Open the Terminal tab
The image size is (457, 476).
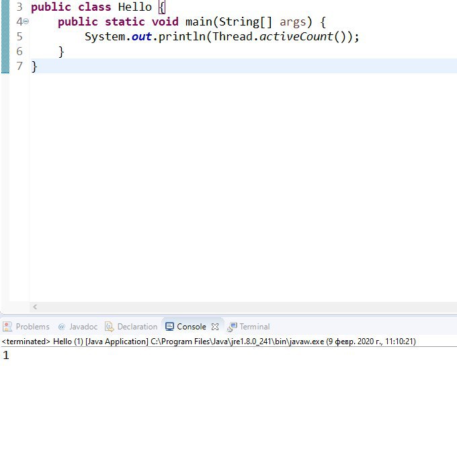click(x=249, y=327)
